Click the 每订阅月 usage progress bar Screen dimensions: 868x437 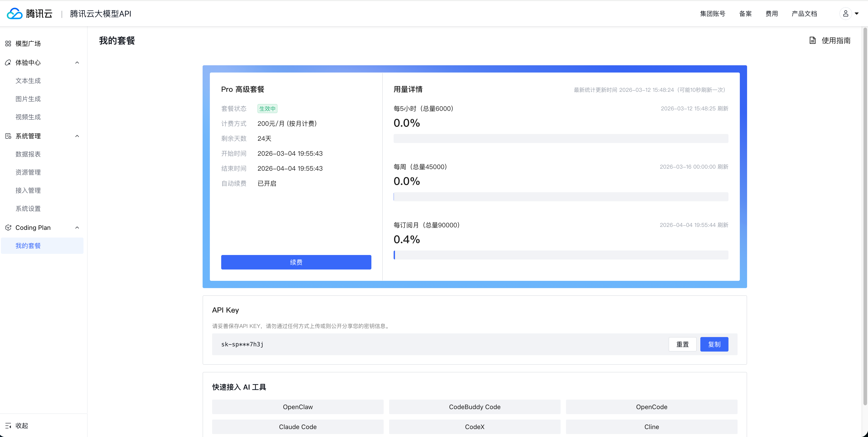561,255
